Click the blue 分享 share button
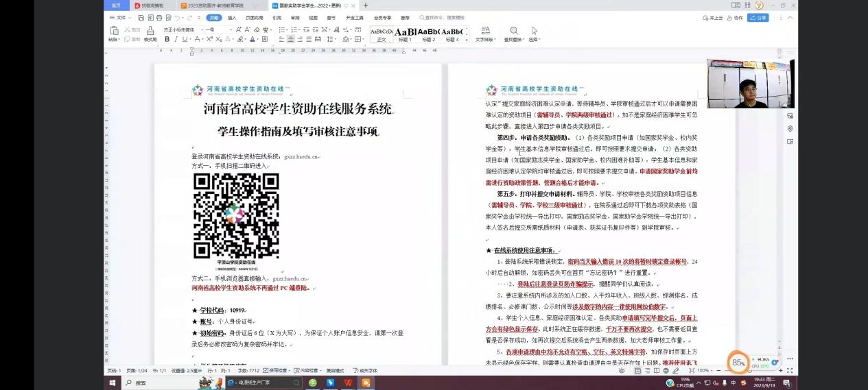The image size is (868, 390). click(758, 18)
